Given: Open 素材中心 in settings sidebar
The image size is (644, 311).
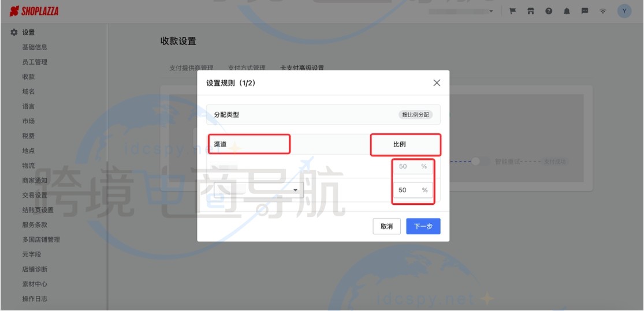Looking at the screenshot, I should (x=35, y=284).
